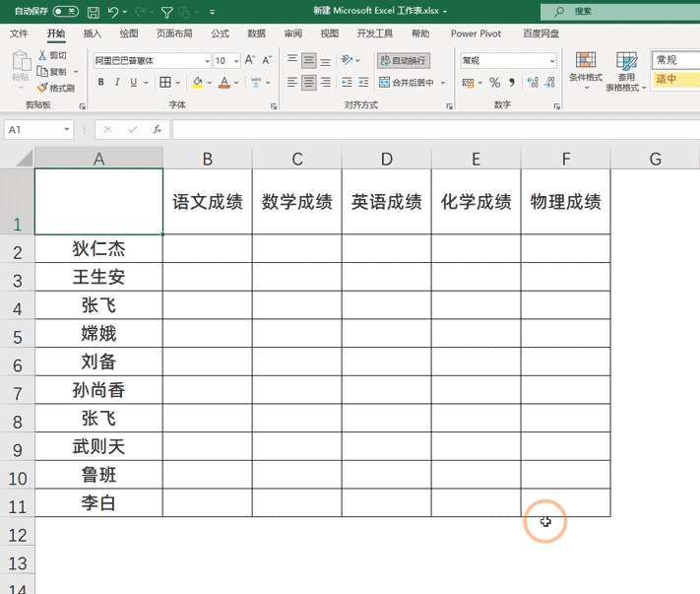This screenshot has height=594, width=700.
Task: Toggle bold formatting
Action: 100,82
